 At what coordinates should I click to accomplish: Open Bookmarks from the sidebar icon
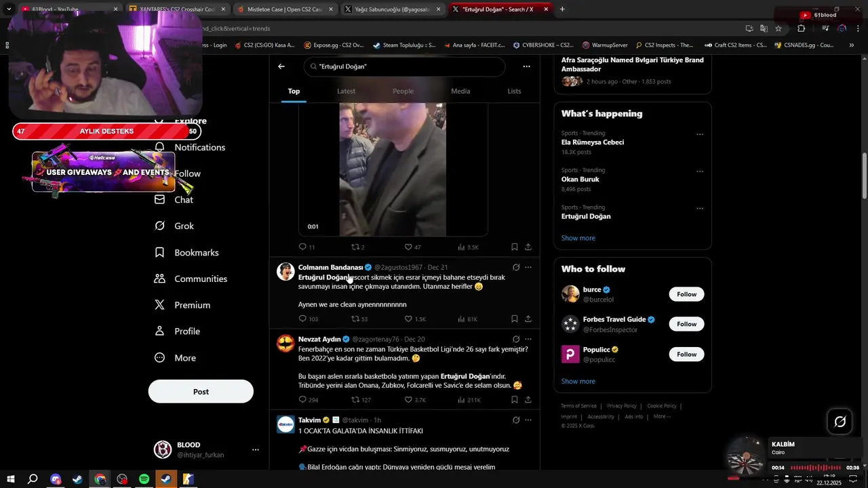coord(160,252)
